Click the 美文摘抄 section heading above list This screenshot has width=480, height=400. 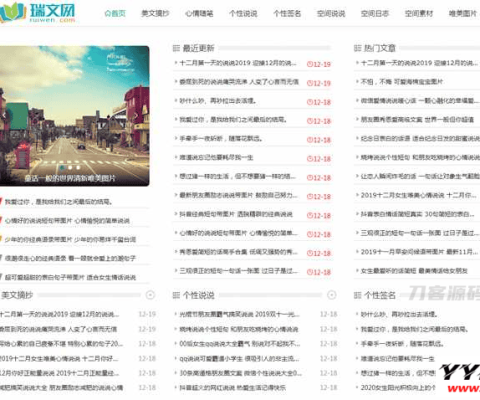17,295
